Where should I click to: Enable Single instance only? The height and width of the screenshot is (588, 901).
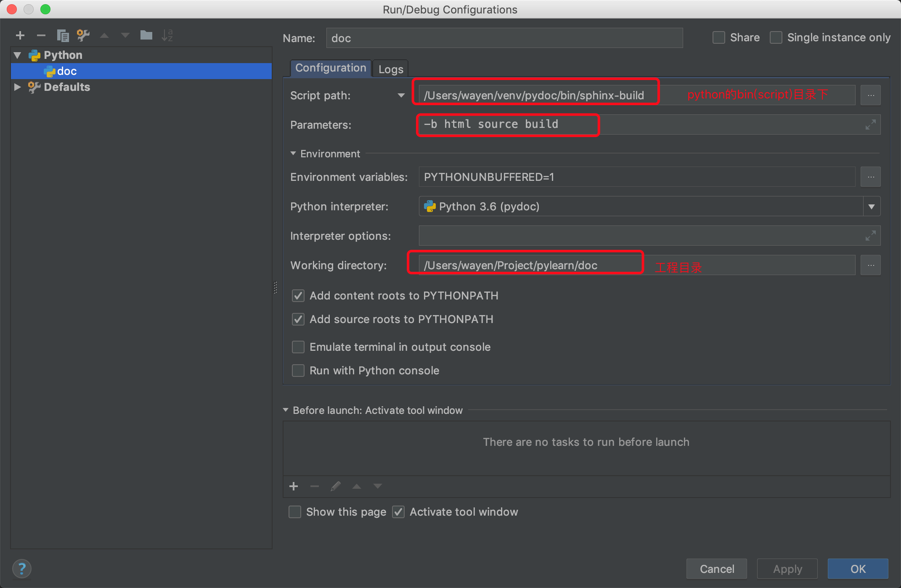coord(776,37)
